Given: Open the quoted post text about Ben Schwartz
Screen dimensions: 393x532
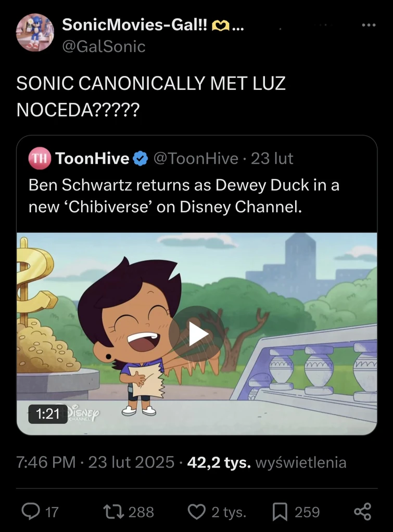Looking at the screenshot, I should click(184, 196).
